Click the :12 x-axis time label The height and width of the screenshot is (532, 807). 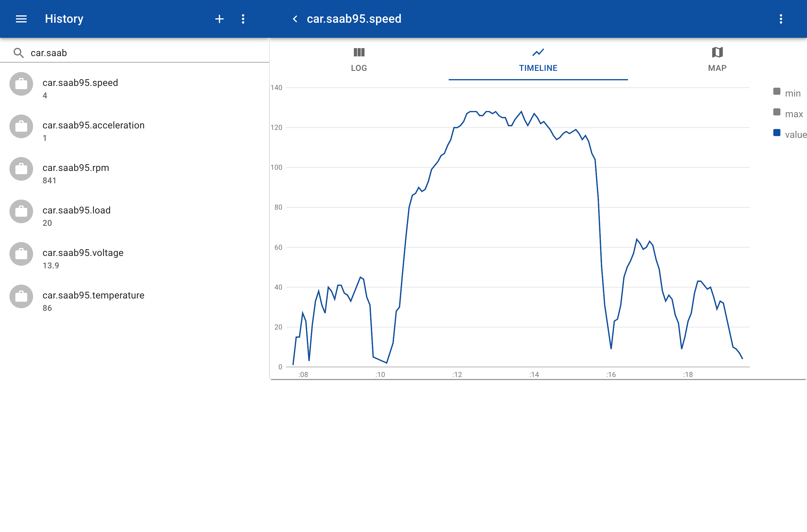click(x=457, y=375)
